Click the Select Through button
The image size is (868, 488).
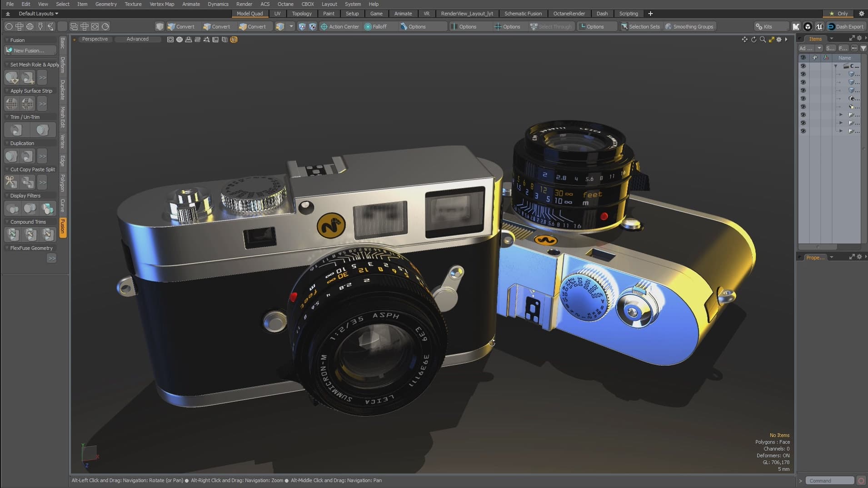tap(551, 26)
